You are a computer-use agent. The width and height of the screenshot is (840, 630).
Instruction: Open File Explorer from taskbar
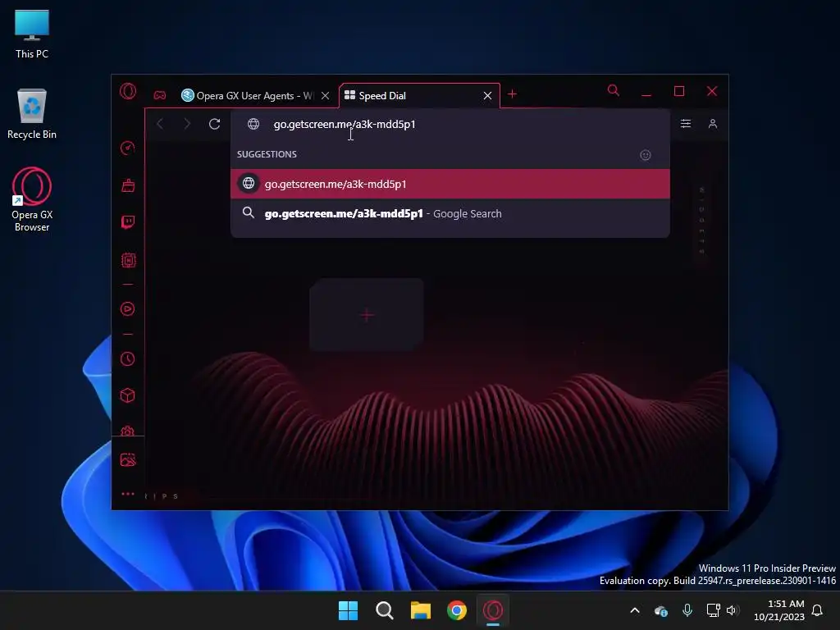click(x=421, y=610)
